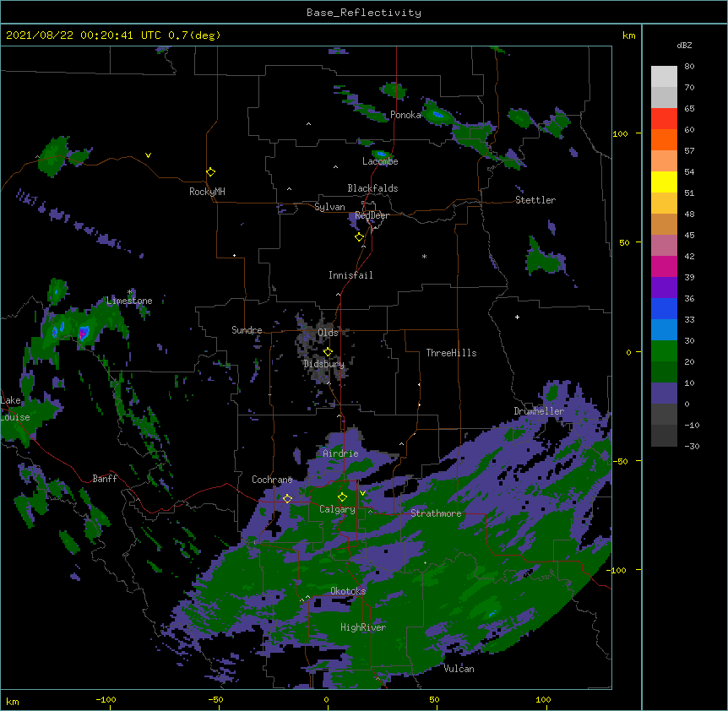Screen dimensions: 728x711
Task: Click the Base_Reflectivity title text
Action: click(x=364, y=13)
